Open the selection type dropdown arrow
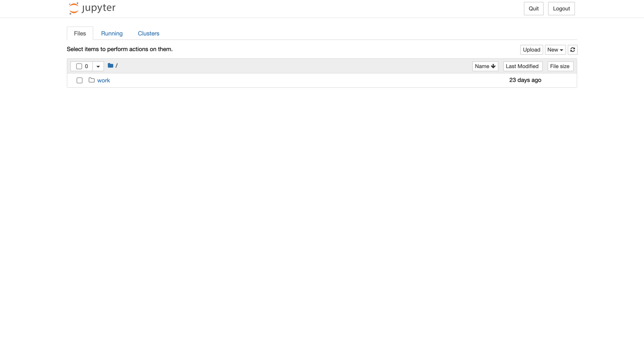Viewport: 644px width, 341px height. [98, 66]
